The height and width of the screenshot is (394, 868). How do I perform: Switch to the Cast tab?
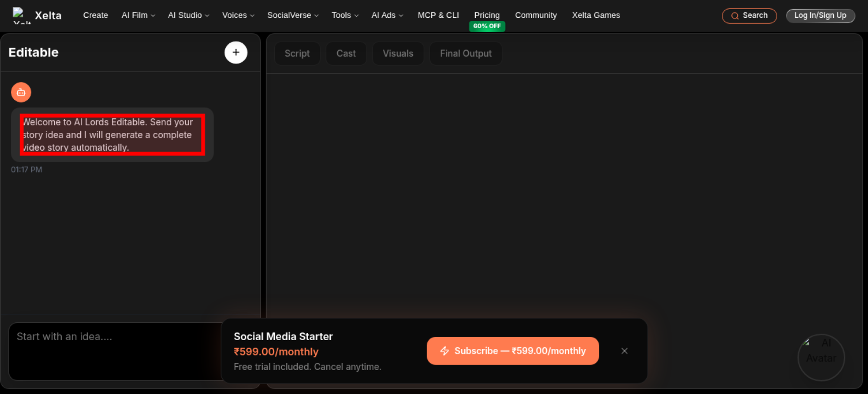[x=346, y=53]
